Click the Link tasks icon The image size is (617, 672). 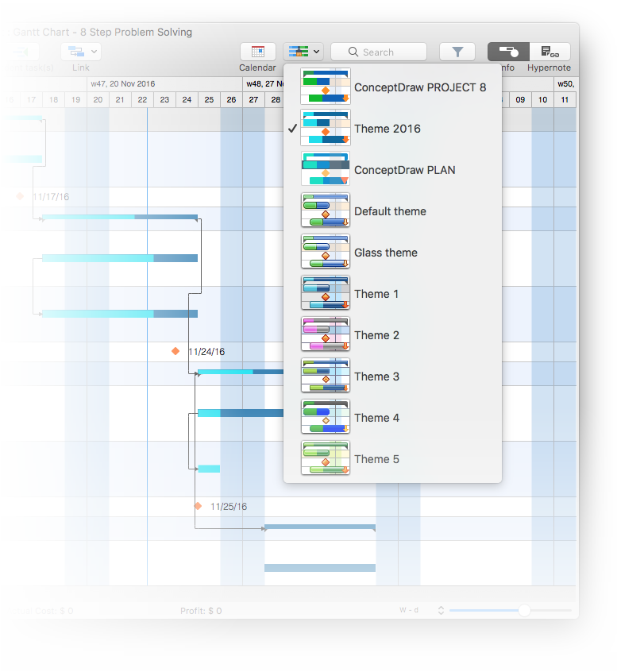pyautogui.click(x=76, y=52)
